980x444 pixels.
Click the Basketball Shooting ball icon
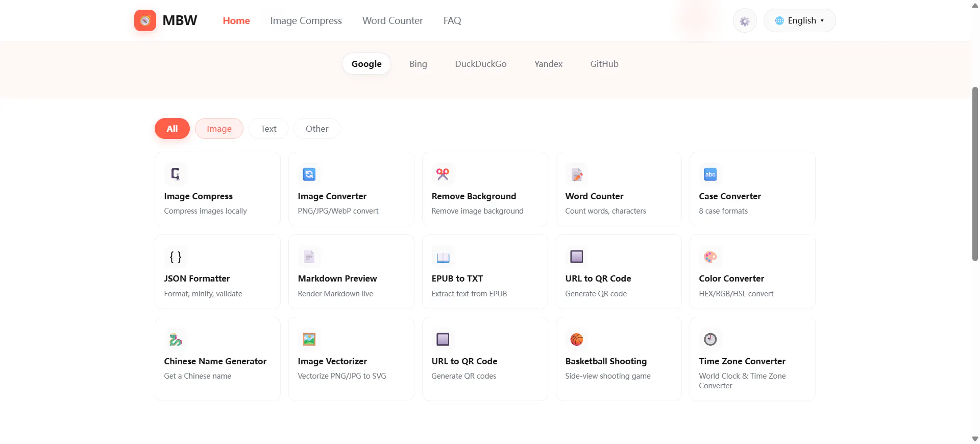(x=577, y=339)
